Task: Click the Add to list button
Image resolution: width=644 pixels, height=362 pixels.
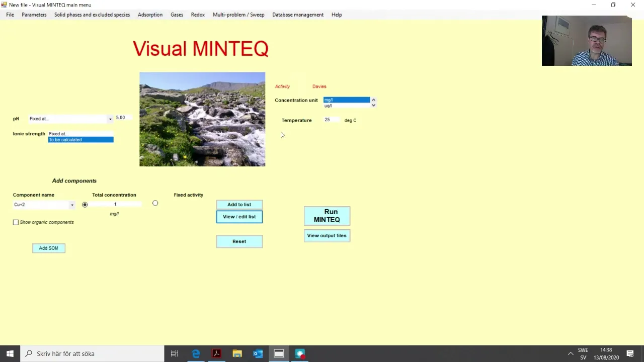Action: [x=239, y=205]
